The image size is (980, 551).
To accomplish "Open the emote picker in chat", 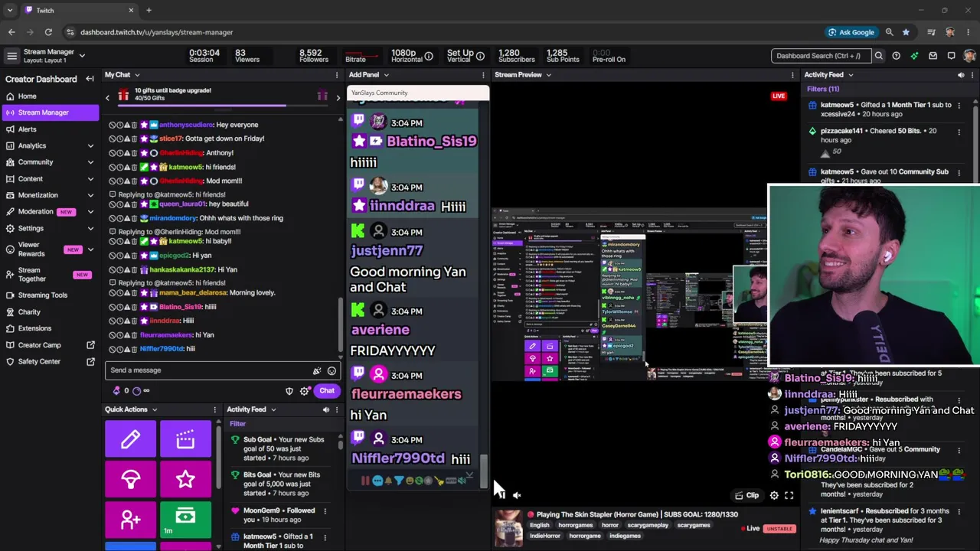I will [332, 371].
